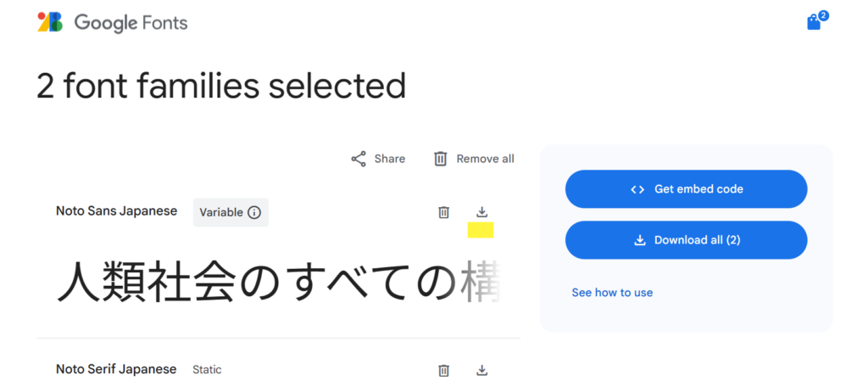
Task: Download Noto Serif Japanese font
Action: (x=482, y=370)
